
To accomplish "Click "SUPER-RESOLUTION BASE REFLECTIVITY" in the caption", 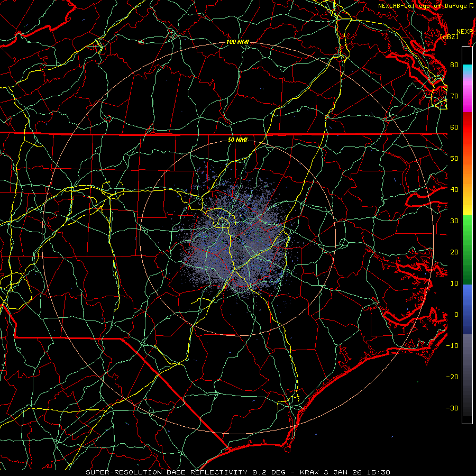I will pyautogui.click(x=167, y=472).
